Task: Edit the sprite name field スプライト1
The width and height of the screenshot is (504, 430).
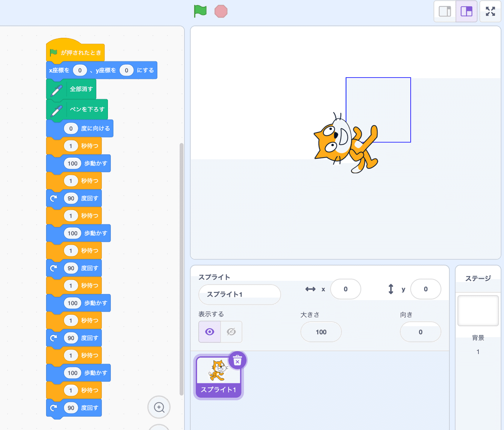Action: pyautogui.click(x=239, y=294)
